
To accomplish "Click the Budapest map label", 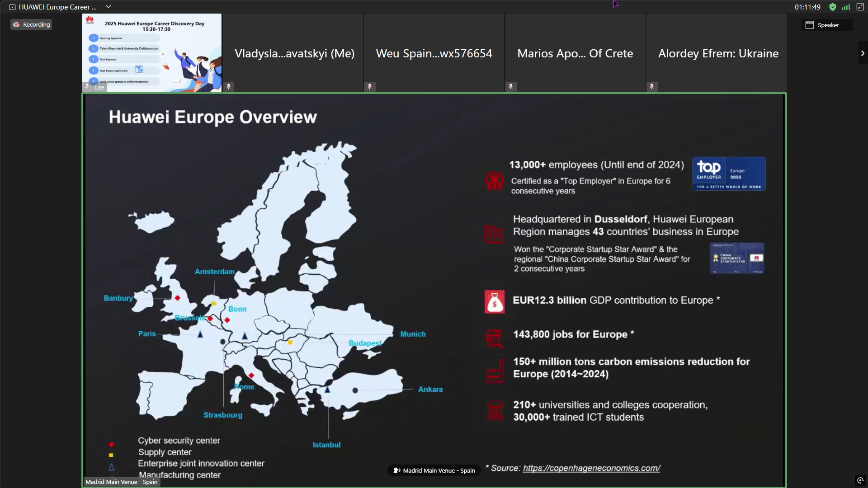I will [x=365, y=343].
